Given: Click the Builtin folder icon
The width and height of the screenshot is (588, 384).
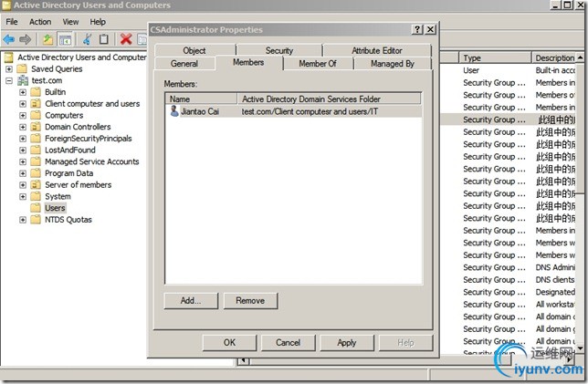Looking at the screenshot, I should (x=36, y=92).
